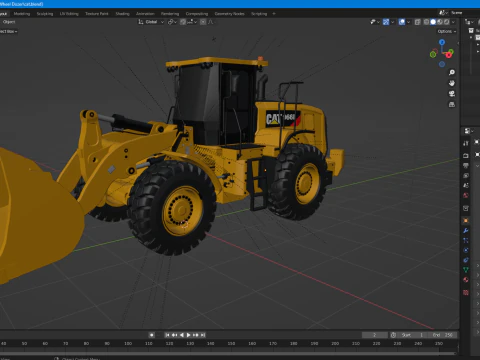
Task: Open the World properties tab
Action: click(x=466, y=195)
